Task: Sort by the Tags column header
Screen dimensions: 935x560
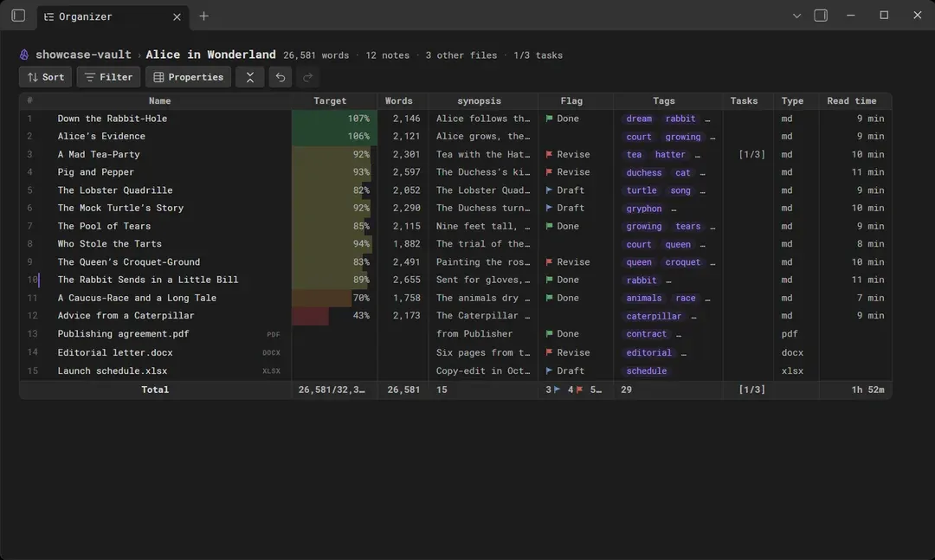Action: click(664, 100)
